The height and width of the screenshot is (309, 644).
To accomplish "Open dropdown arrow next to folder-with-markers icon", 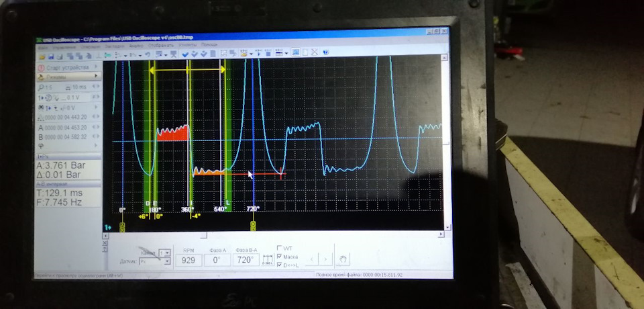I will tap(251, 54).
